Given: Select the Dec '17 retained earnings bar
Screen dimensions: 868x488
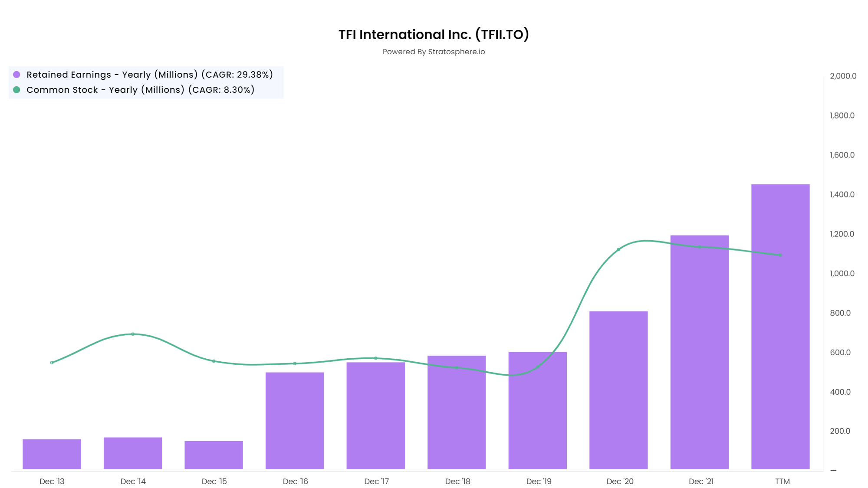Looking at the screenshot, I should pos(375,416).
